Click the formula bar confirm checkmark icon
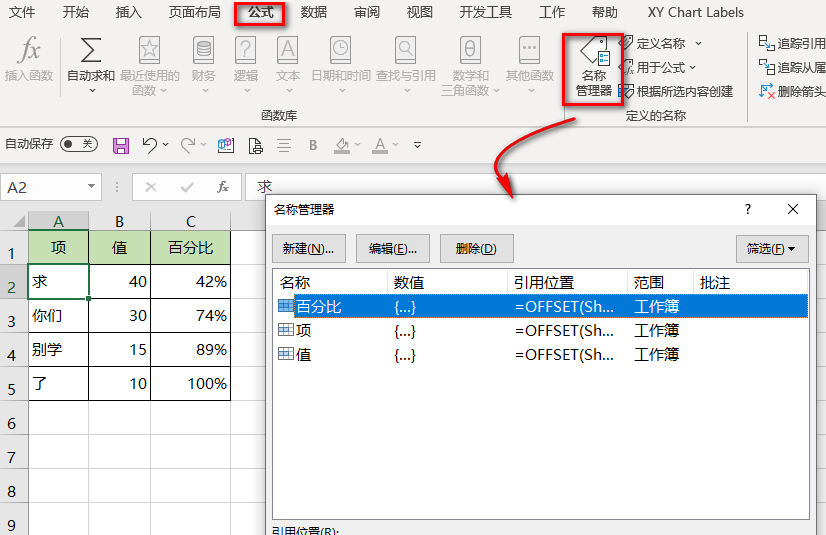The image size is (826, 535). point(187,187)
